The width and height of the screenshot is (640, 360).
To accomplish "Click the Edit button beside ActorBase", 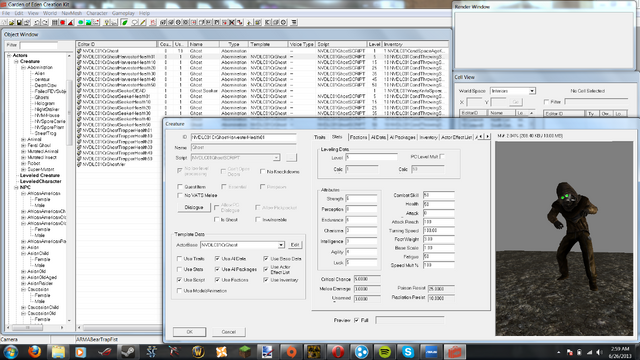I will 295,244.
